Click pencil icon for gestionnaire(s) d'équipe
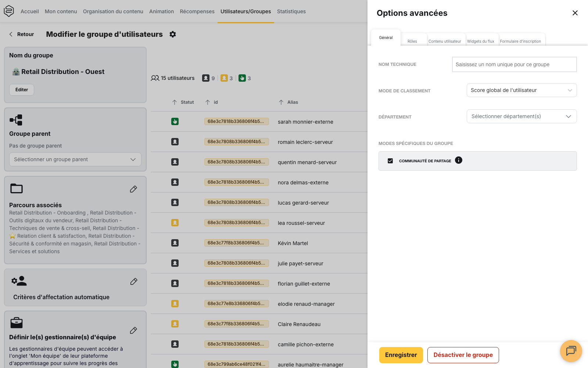This screenshot has width=588, height=368. click(x=133, y=330)
